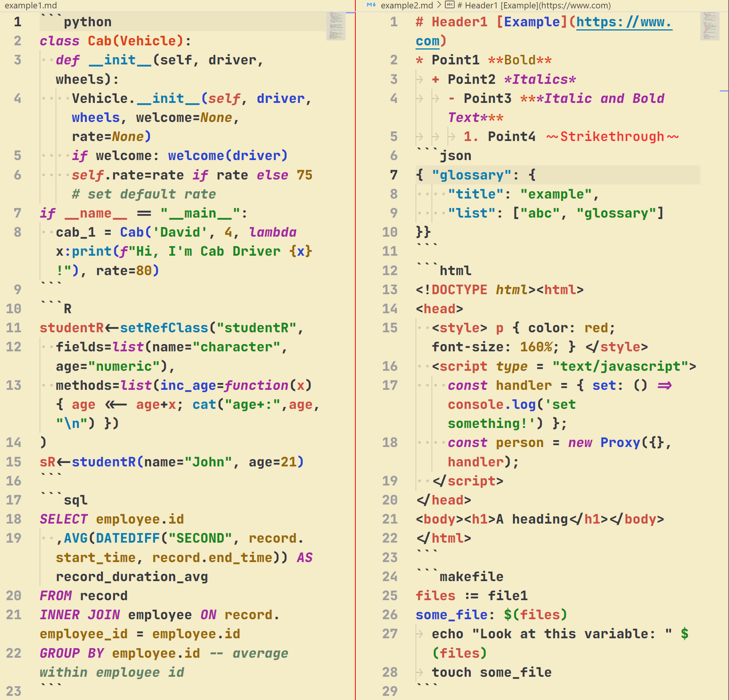Click 'files := file1' on line 25

pyautogui.click(x=472, y=596)
